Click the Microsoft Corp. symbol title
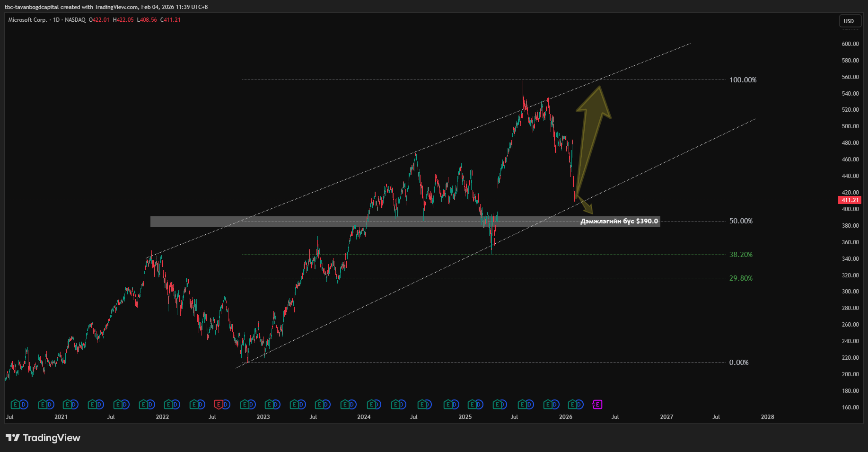868x452 pixels. [x=27, y=20]
